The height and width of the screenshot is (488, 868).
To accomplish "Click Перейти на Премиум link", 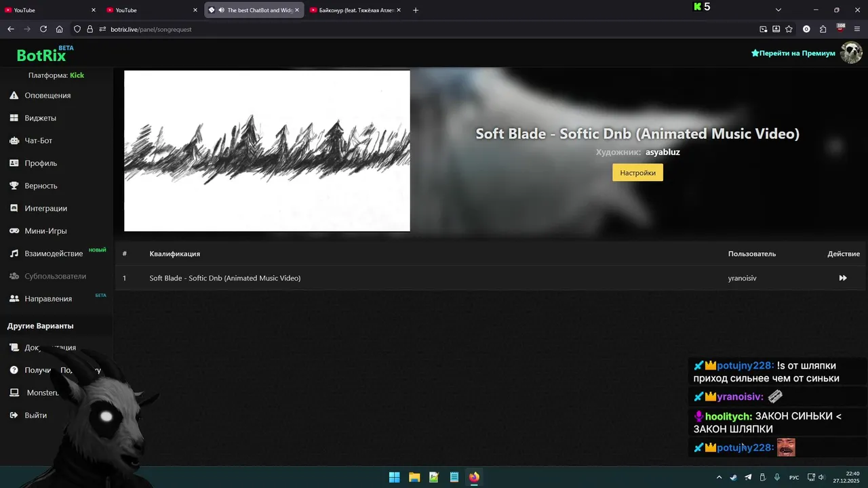I will coord(793,53).
